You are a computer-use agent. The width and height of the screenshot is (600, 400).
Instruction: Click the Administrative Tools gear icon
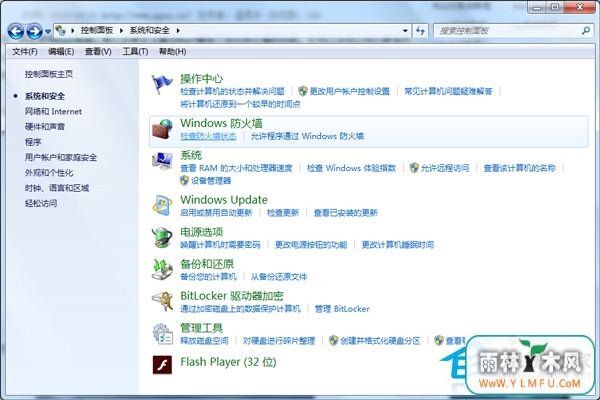pyautogui.click(x=162, y=334)
